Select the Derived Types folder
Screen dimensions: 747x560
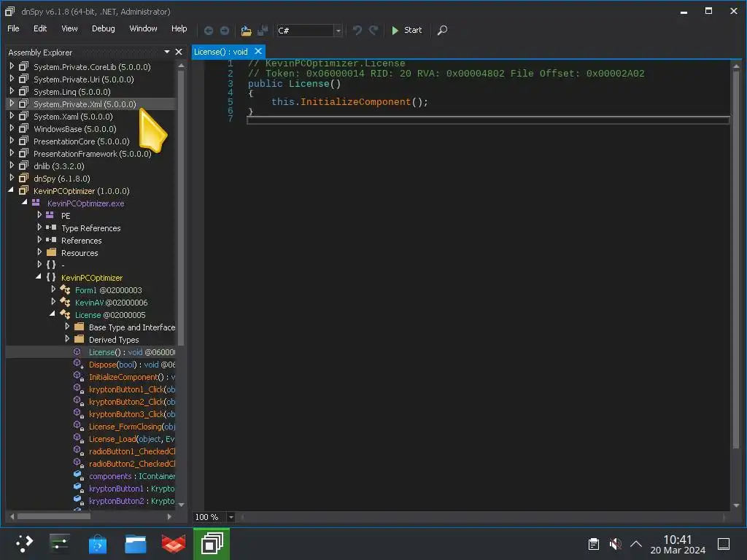pos(114,340)
